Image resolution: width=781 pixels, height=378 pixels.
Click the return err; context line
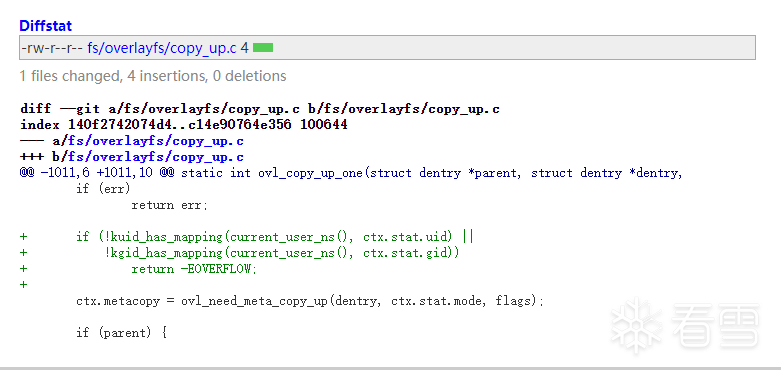click(x=169, y=205)
